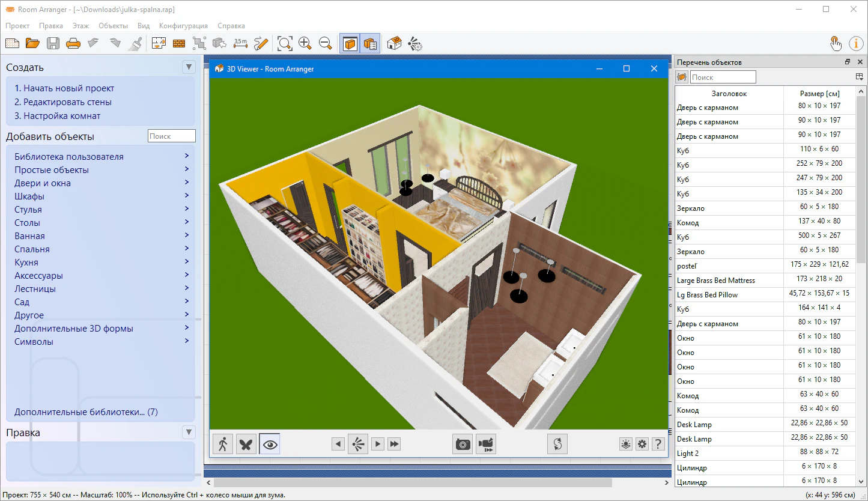Toggle the object list panel button
The height and width of the screenshot is (501, 868).
(x=370, y=43)
